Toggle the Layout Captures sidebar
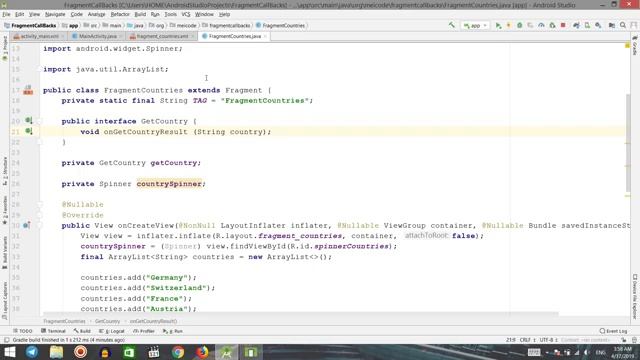The width and height of the screenshot is (640, 360). click(x=5, y=301)
